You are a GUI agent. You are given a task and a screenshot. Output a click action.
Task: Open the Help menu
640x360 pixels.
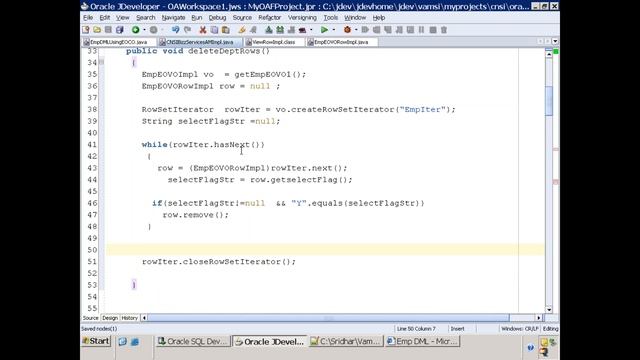(x=379, y=18)
